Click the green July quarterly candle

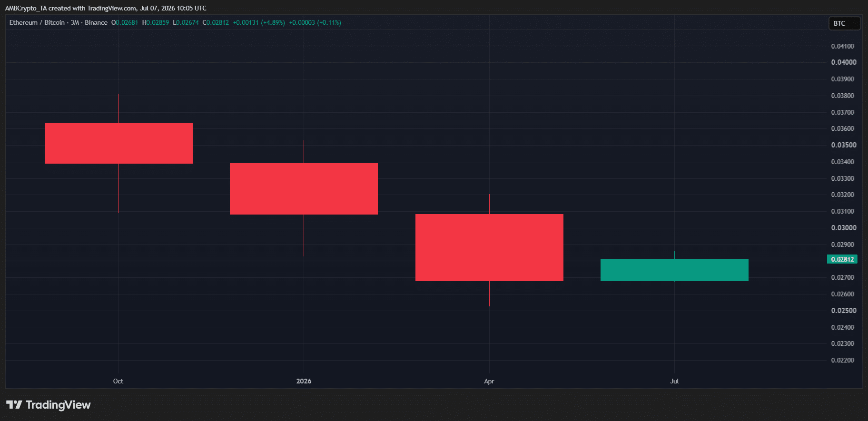674,270
